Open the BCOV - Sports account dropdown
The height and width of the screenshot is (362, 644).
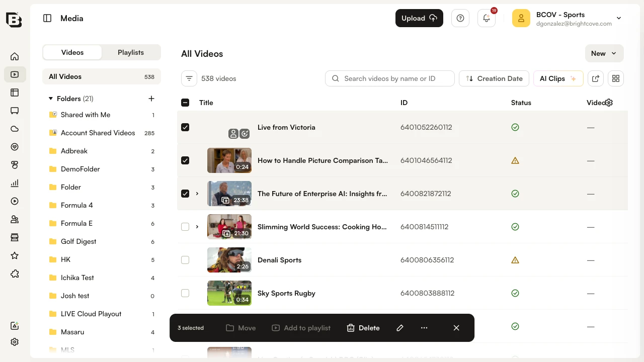(x=569, y=18)
